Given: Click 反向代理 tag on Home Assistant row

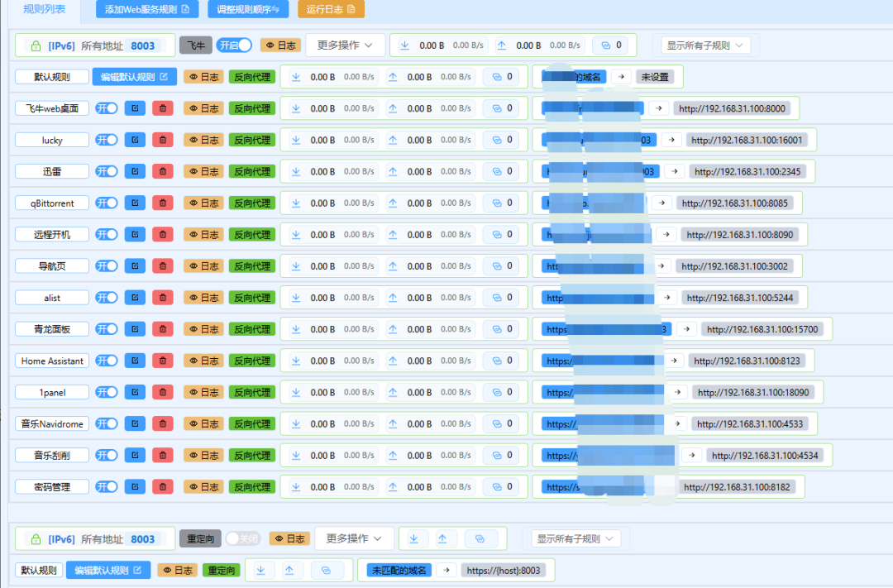Looking at the screenshot, I should pos(252,361).
